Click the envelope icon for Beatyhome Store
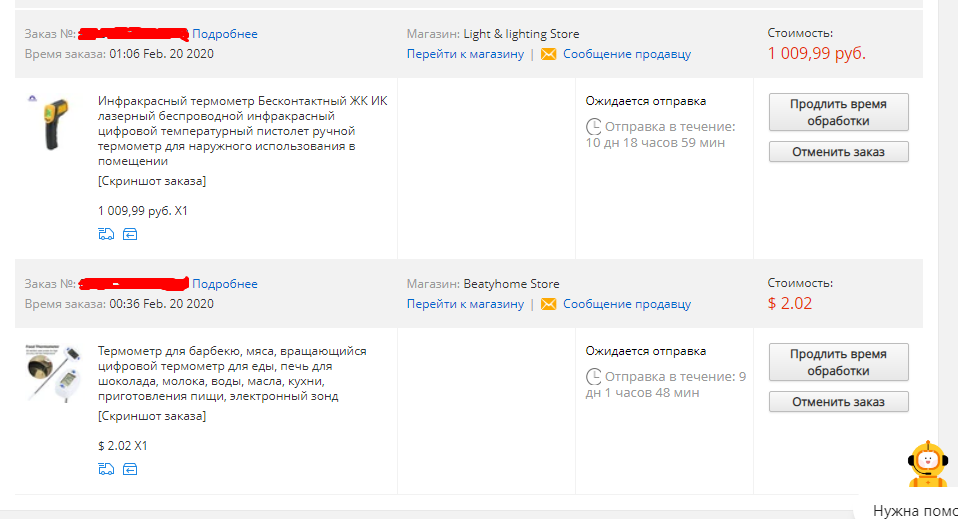The width and height of the screenshot is (958, 519). (x=549, y=304)
